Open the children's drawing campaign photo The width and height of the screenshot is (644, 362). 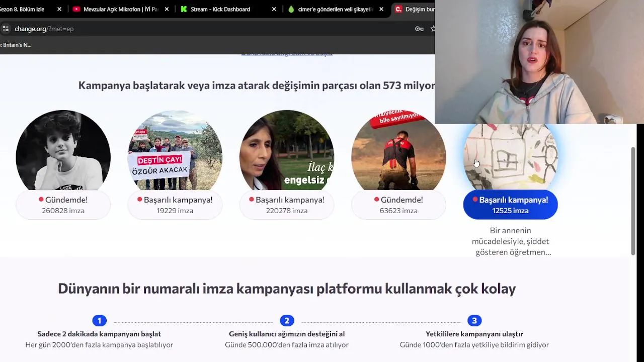point(510,157)
